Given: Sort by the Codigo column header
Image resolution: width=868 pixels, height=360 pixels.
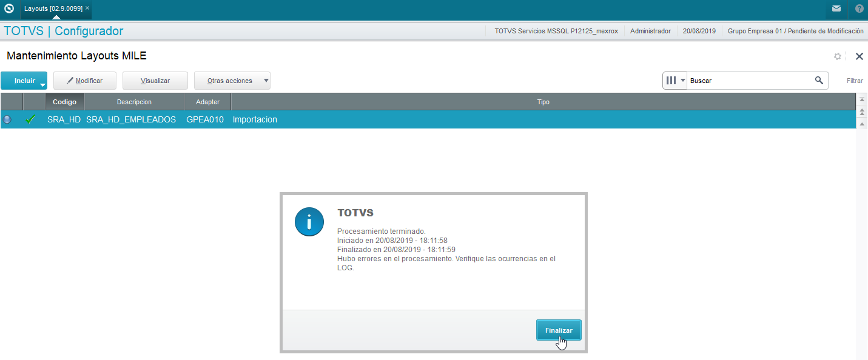Looking at the screenshot, I should [x=65, y=102].
